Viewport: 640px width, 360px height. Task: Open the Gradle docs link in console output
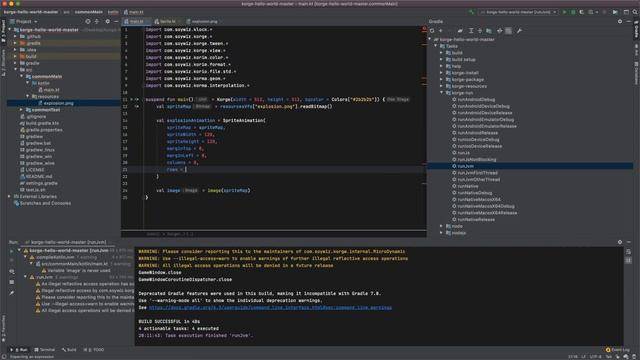pos(270,307)
